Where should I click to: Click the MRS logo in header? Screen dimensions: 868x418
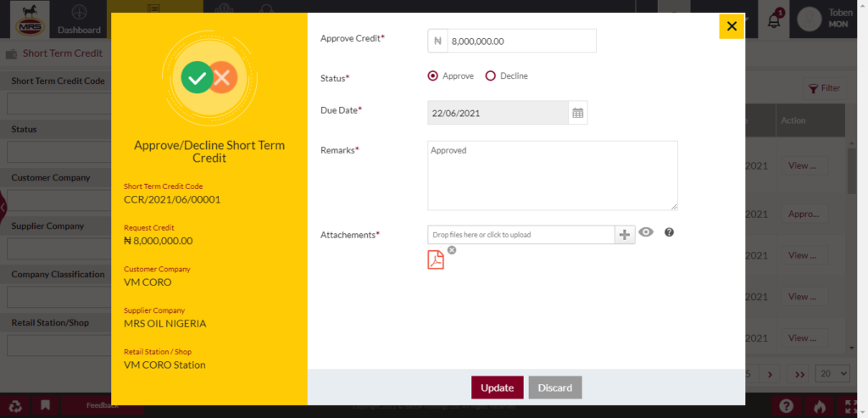30,20
